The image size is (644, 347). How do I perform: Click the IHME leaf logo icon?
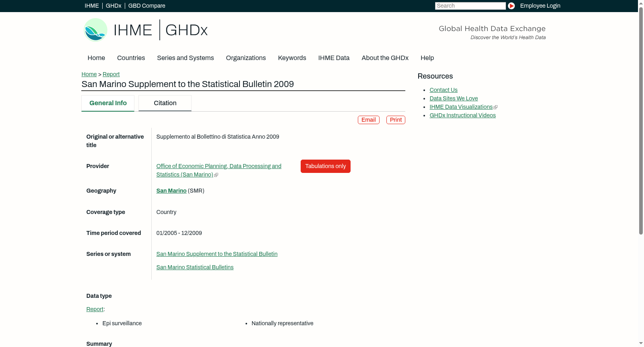[95, 30]
